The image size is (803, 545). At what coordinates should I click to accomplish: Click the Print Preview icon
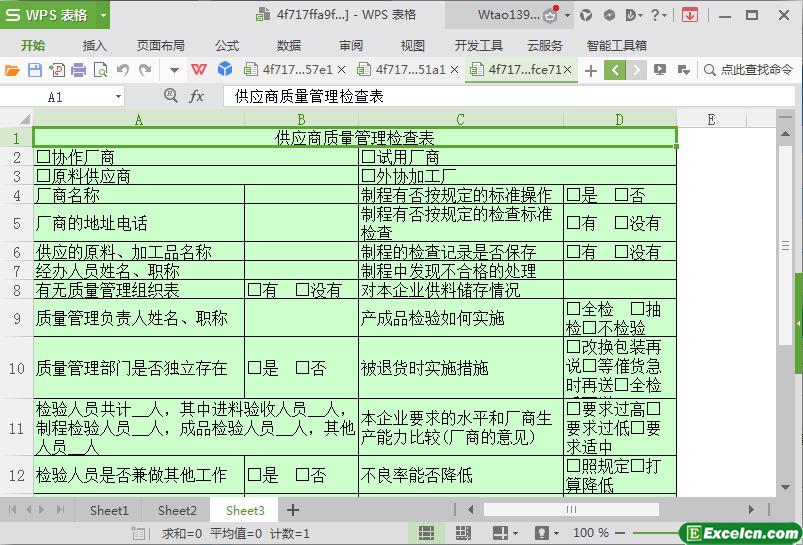(100, 70)
